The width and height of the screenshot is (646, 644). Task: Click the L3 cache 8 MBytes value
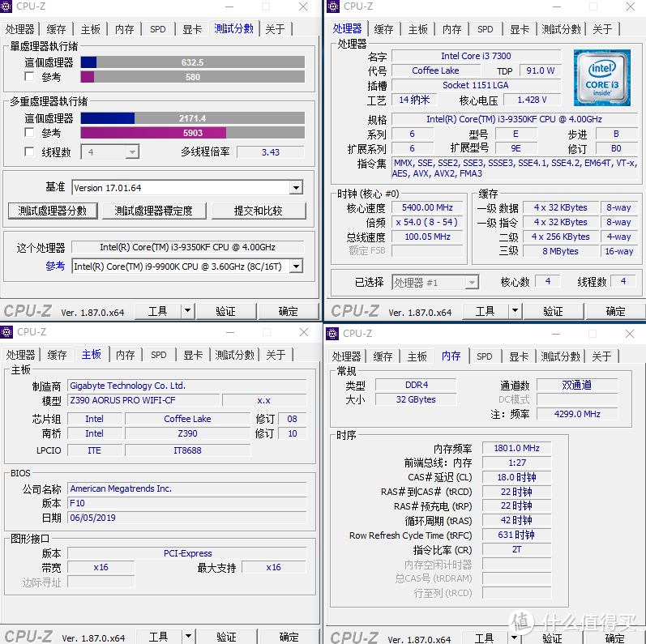coord(560,251)
